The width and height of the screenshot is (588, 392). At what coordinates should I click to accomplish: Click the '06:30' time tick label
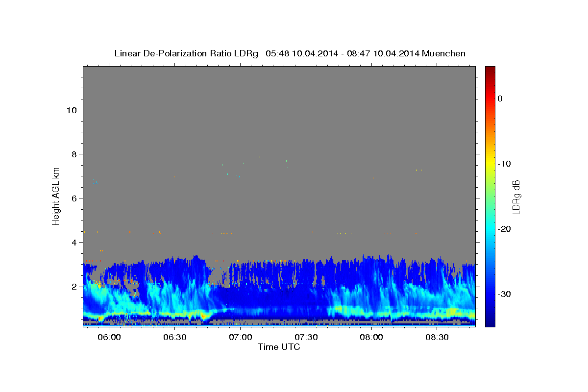(x=175, y=338)
